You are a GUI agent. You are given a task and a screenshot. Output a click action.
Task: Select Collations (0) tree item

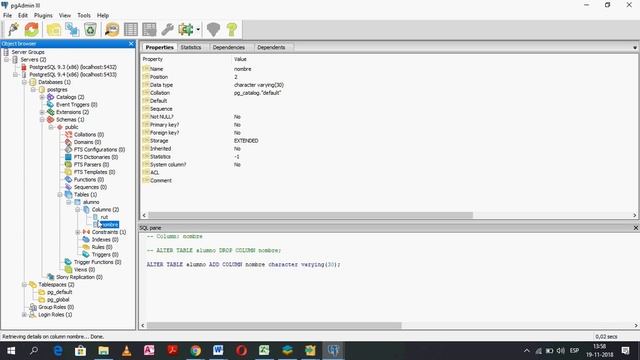(x=89, y=134)
